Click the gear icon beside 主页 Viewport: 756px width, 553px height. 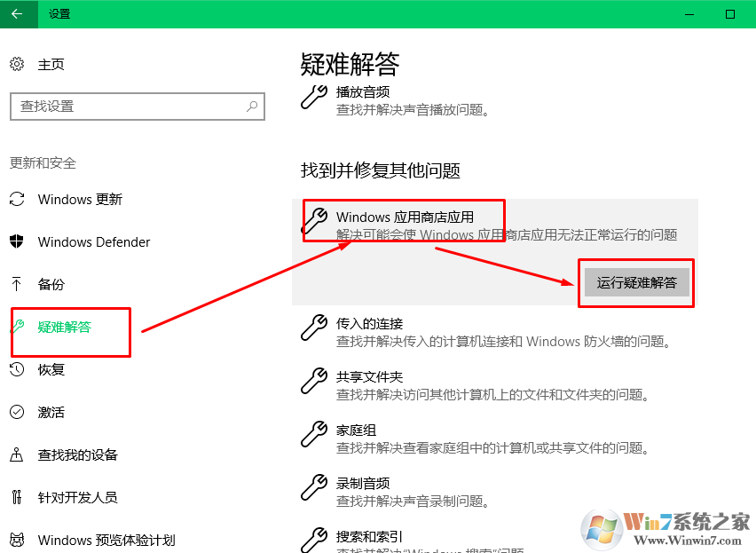tap(17, 64)
